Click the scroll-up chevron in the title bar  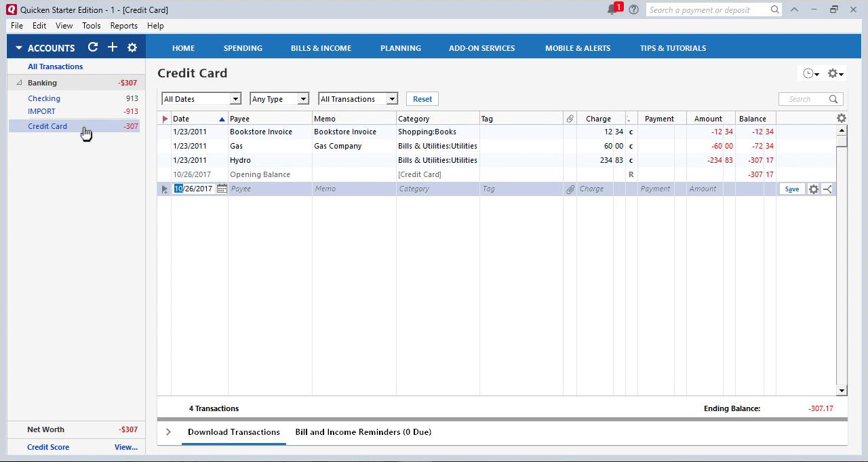tap(794, 9)
